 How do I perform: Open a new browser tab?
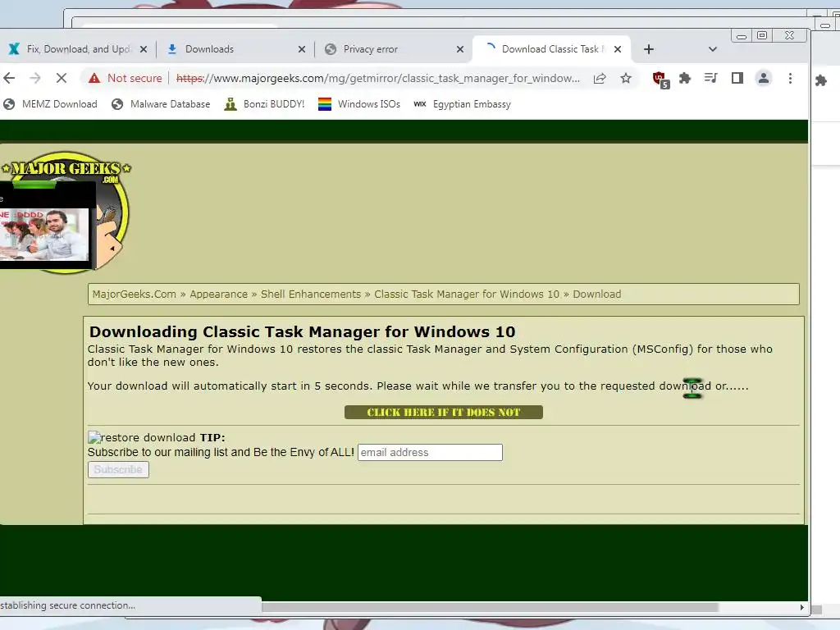pyautogui.click(x=649, y=49)
